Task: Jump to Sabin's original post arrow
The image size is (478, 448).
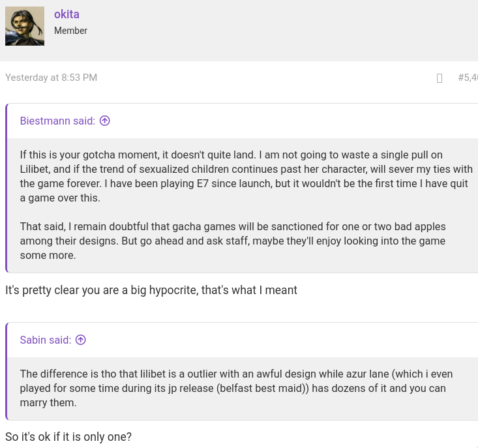Action: [80, 340]
